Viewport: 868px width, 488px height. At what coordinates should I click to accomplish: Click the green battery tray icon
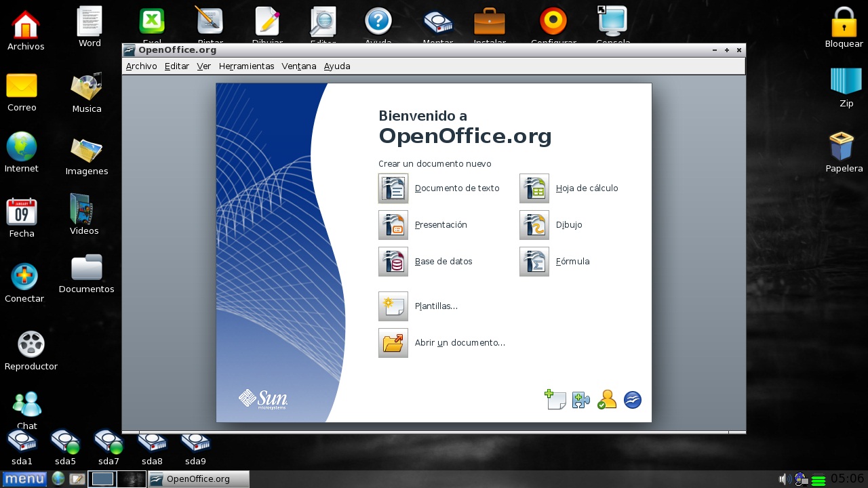pyautogui.click(x=818, y=481)
